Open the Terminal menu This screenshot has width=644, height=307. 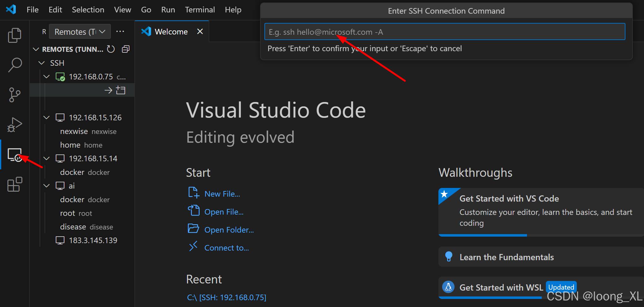point(200,10)
